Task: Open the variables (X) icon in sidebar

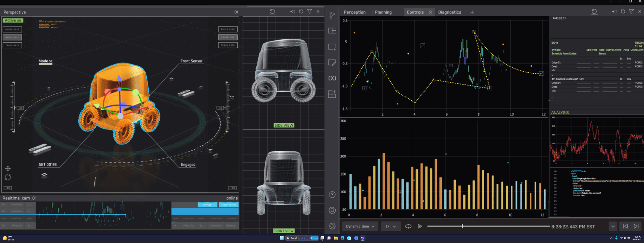Action: (x=332, y=78)
